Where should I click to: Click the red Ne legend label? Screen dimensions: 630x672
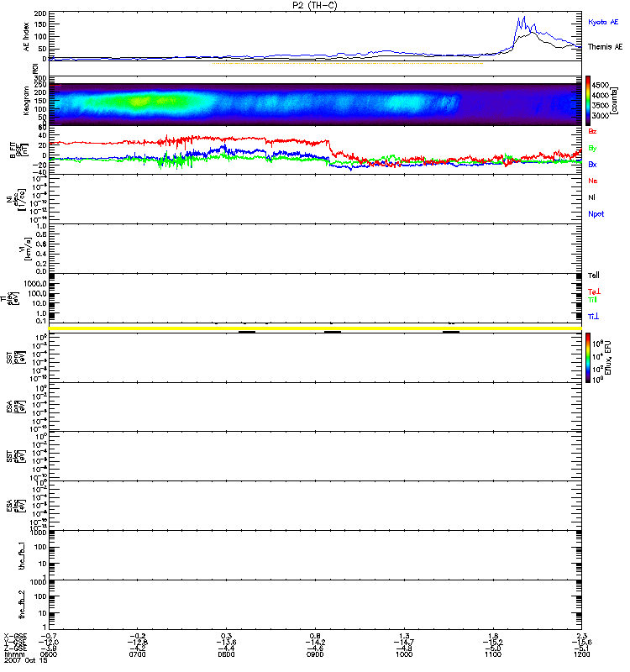coord(593,181)
